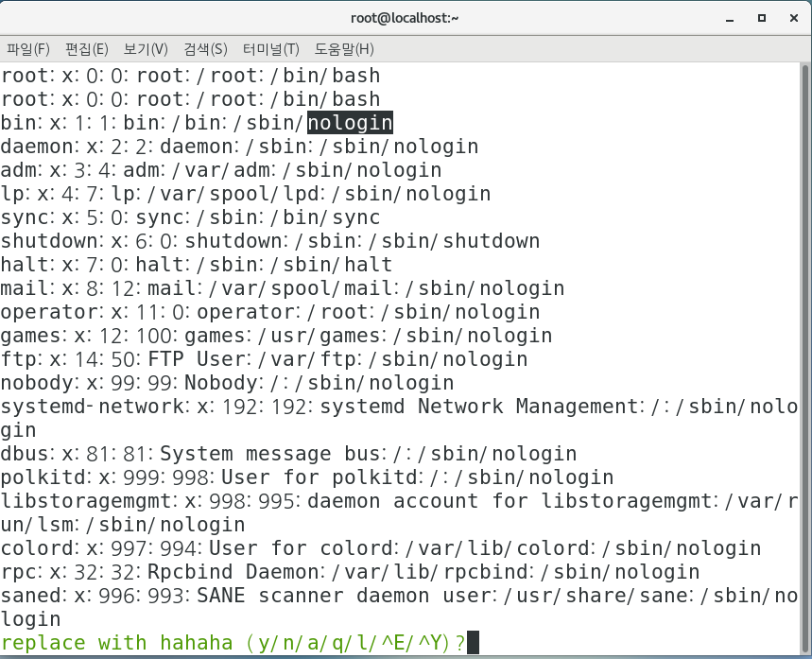Image resolution: width=812 pixels, height=659 pixels.
Task: Click the mail:x:8:12 line
Action: click(283, 288)
